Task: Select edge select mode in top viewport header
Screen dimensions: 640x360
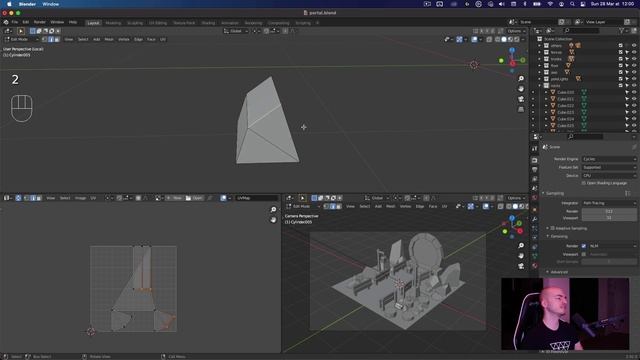Action: coord(51,40)
